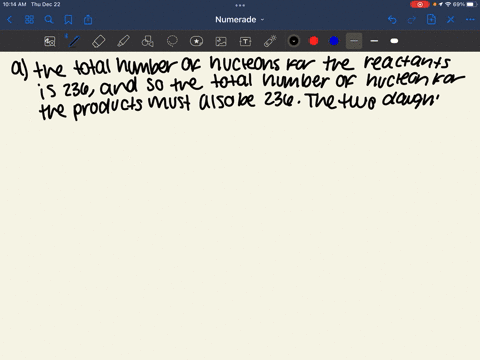This screenshot has width=480, height=360.
Task: Choose the blue pen color
Action: (x=334, y=41)
